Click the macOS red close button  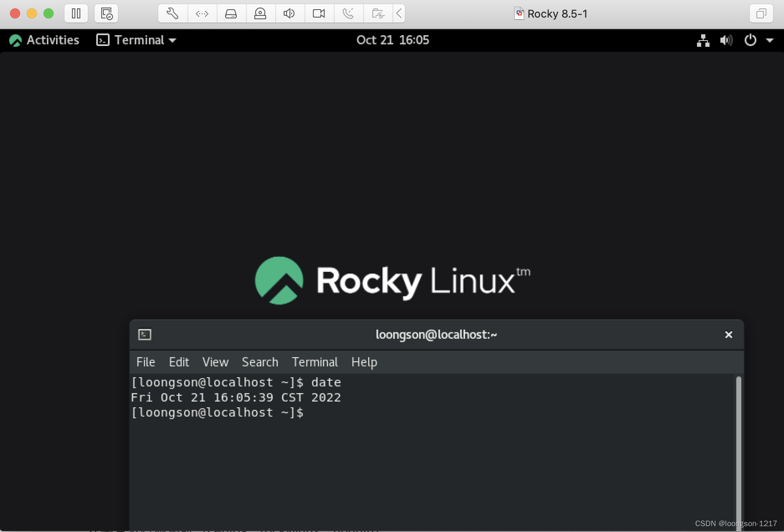[x=15, y=13]
